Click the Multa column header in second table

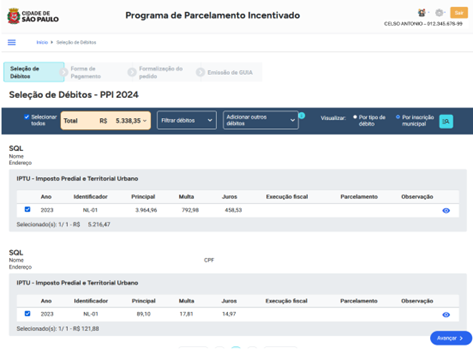coord(186,301)
